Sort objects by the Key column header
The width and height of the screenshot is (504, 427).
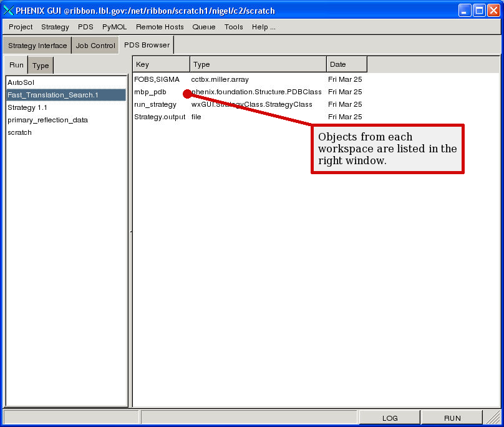tap(161, 64)
